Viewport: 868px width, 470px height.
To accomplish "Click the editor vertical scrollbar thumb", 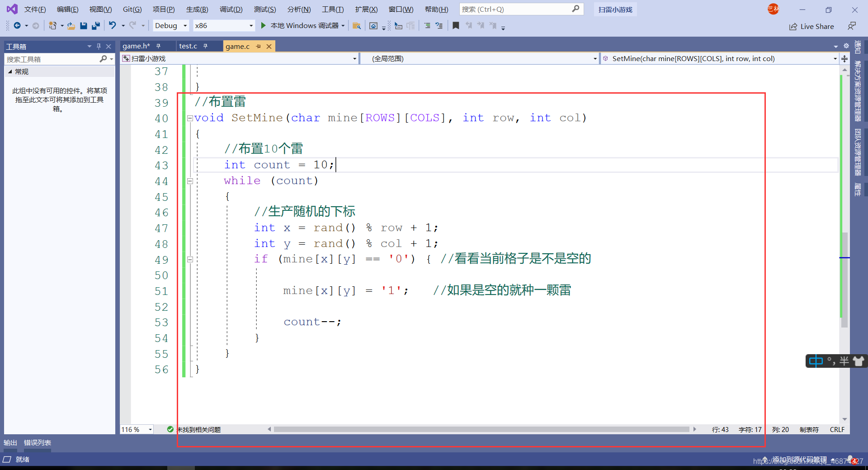I will (844, 280).
